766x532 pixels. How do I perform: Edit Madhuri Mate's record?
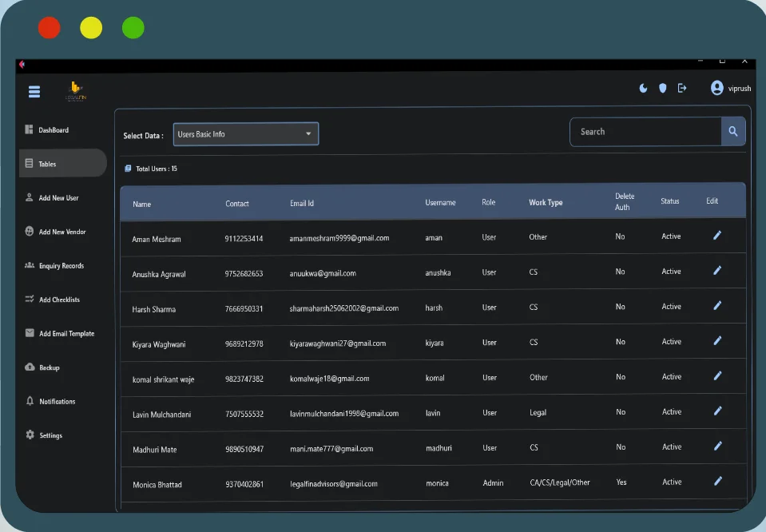(x=717, y=446)
